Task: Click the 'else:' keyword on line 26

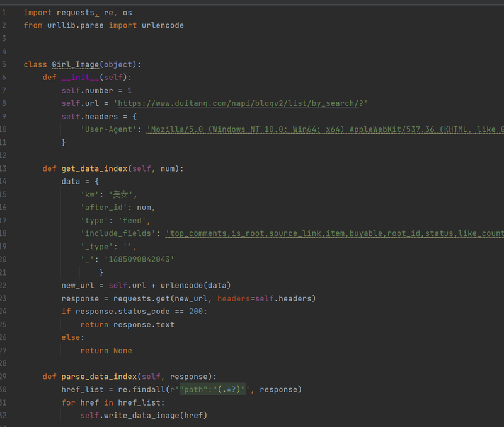Action: (73, 338)
